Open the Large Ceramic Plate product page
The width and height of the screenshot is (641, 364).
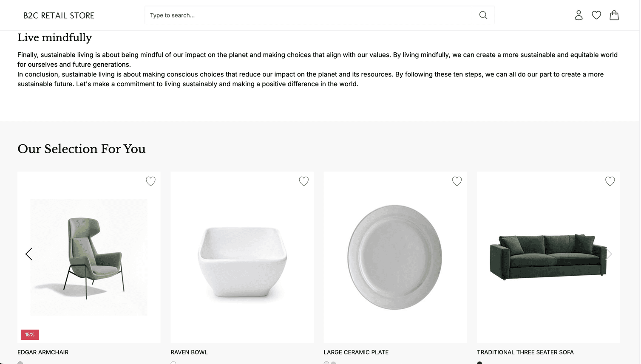tap(356, 352)
